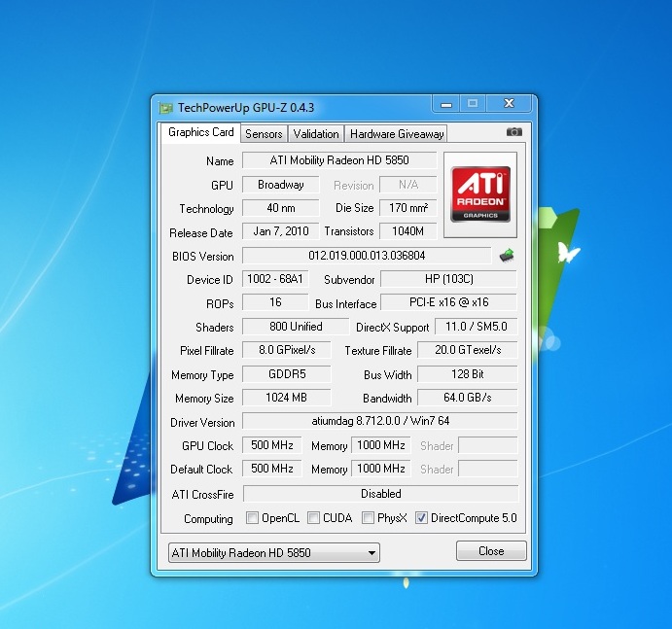Image resolution: width=672 pixels, height=629 pixels.
Task: Click the 'Memory Type' label
Action: point(202,375)
